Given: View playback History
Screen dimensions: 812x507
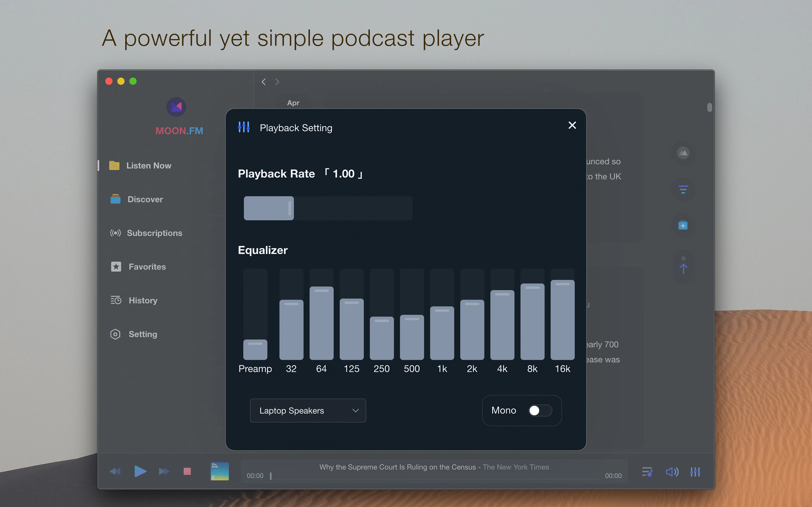Looking at the screenshot, I should coord(143,300).
